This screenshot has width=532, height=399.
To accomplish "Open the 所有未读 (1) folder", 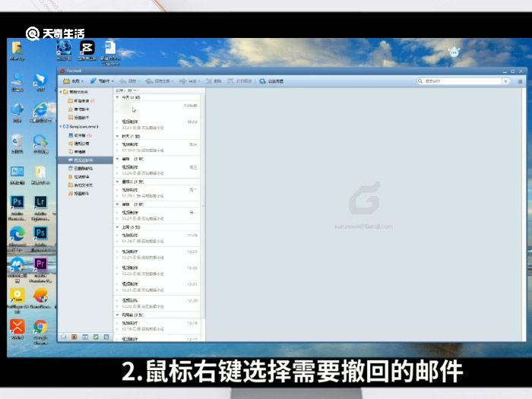I will point(81,101).
